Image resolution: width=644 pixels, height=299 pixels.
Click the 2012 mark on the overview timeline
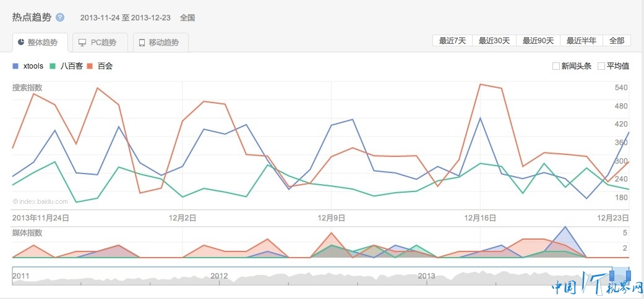coord(219,276)
